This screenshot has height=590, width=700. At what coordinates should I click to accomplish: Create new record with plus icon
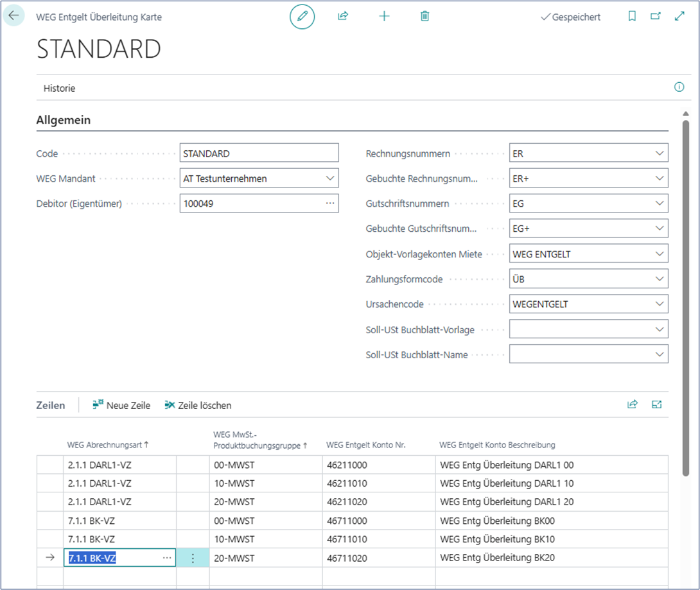pyautogui.click(x=384, y=17)
